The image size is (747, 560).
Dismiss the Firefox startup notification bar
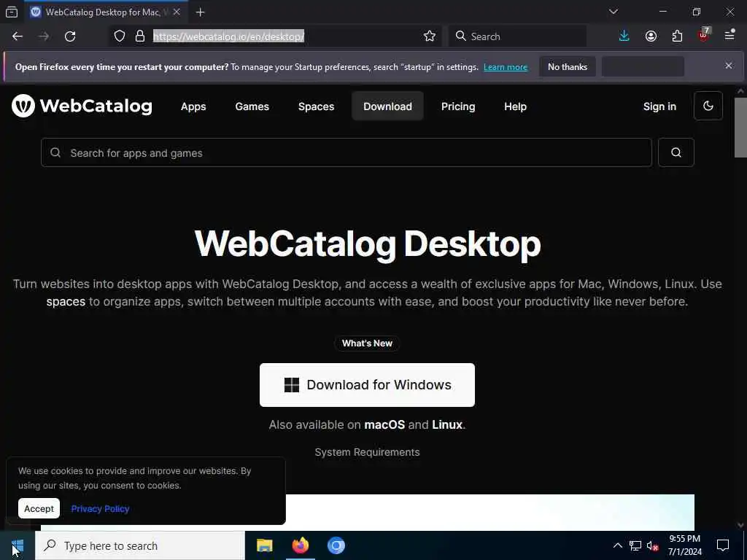(x=729, y=66)
